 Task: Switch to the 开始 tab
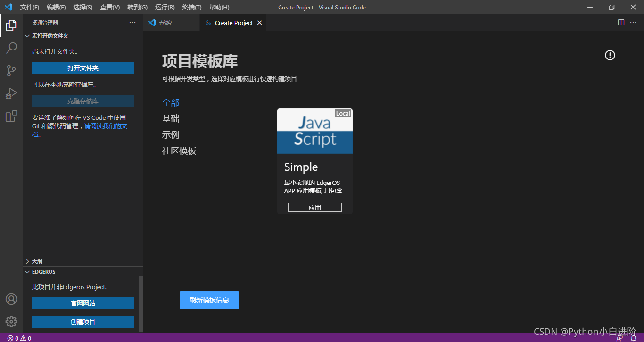tap(172, 23)
